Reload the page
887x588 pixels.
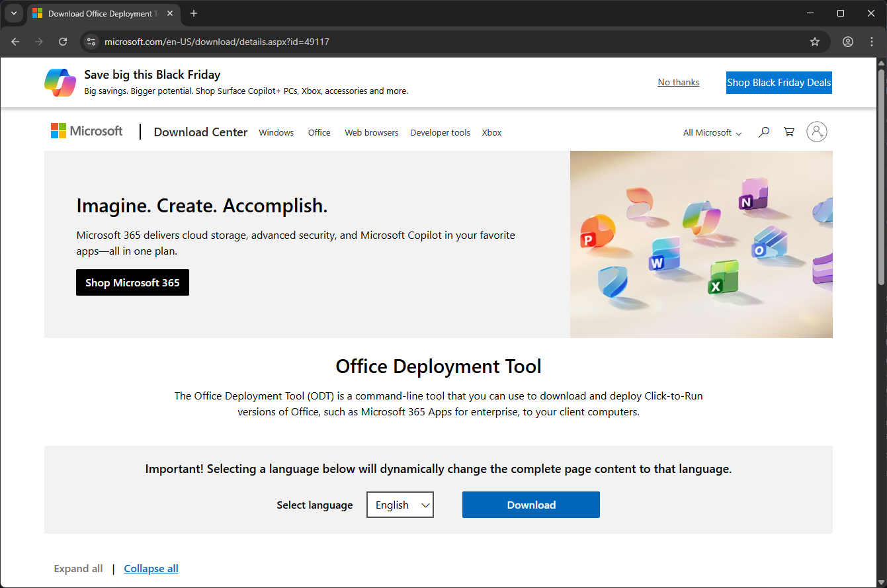pos(63,41)
